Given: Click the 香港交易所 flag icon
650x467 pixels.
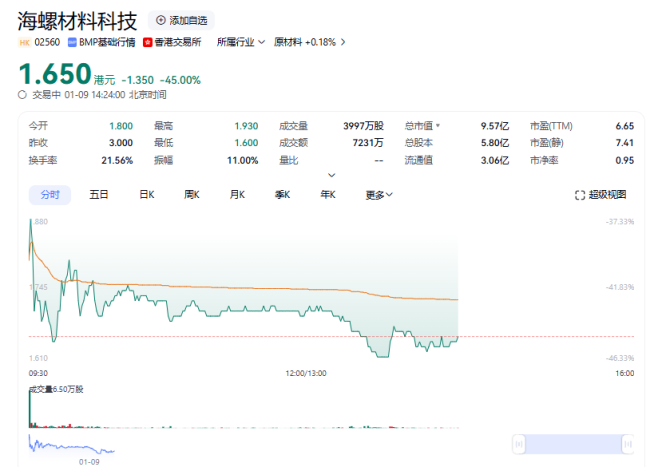Looking at the screenshot, I should [x=147, y=42].
